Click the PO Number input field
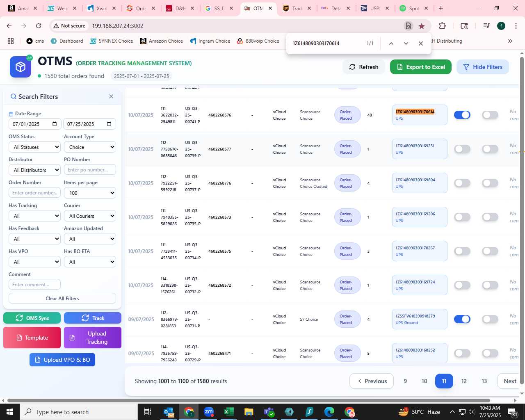 [90, 170]
